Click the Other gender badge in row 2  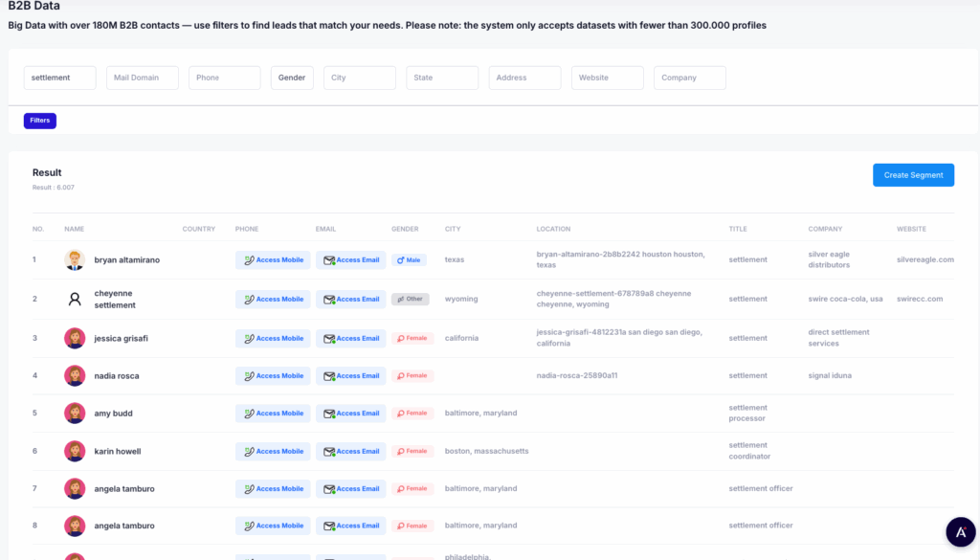(x=410, y=299)
